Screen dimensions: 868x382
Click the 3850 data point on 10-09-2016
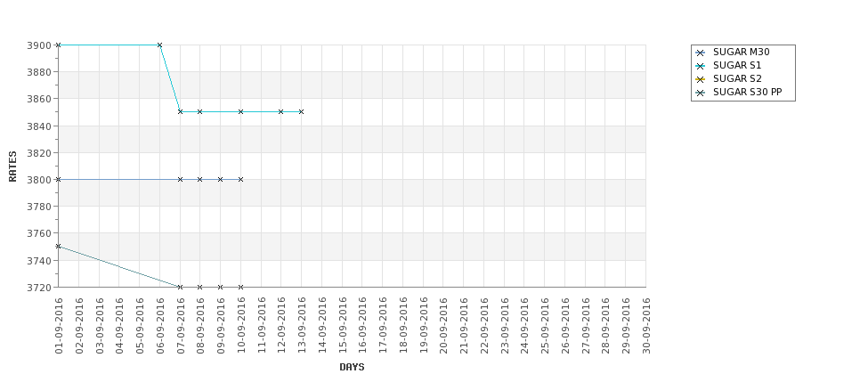(x=240, y=112)
